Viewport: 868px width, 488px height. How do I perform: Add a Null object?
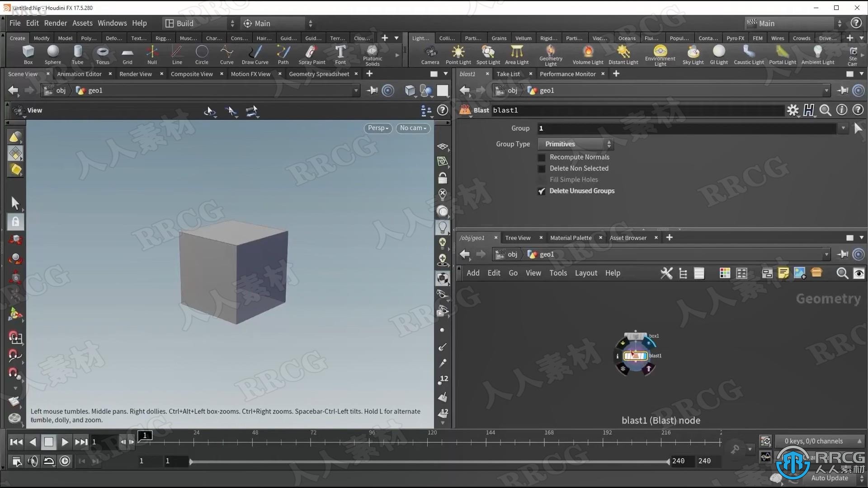(152, 55)
